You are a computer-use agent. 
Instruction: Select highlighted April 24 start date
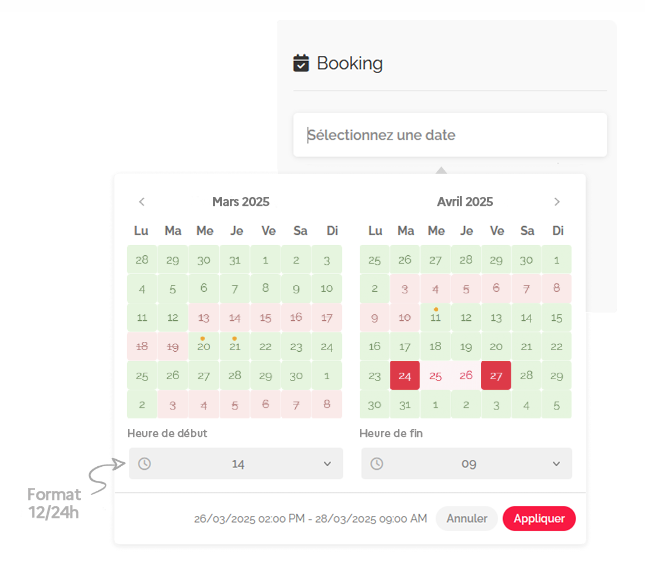pos(405,376)
